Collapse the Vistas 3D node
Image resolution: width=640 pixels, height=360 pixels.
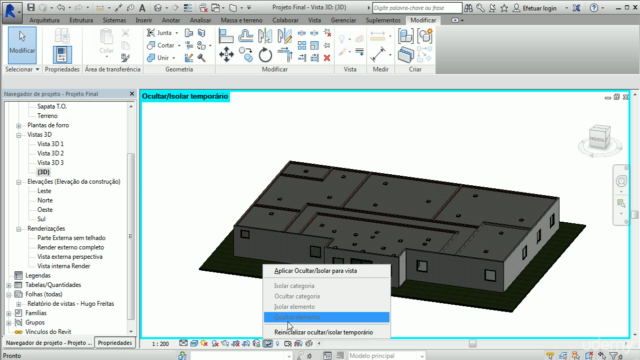[x=18, y=135]
